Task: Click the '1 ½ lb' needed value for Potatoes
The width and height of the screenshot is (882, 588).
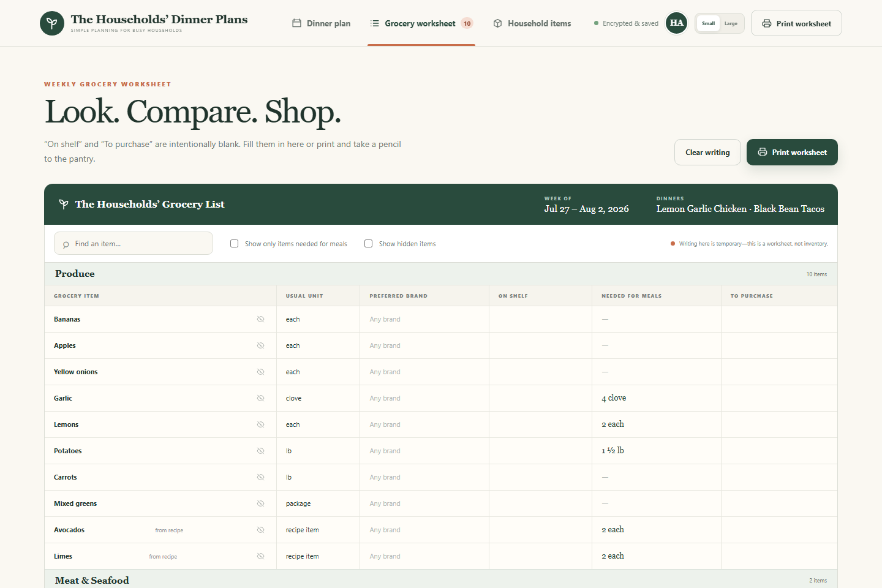Action: click(x=612, y=451)
